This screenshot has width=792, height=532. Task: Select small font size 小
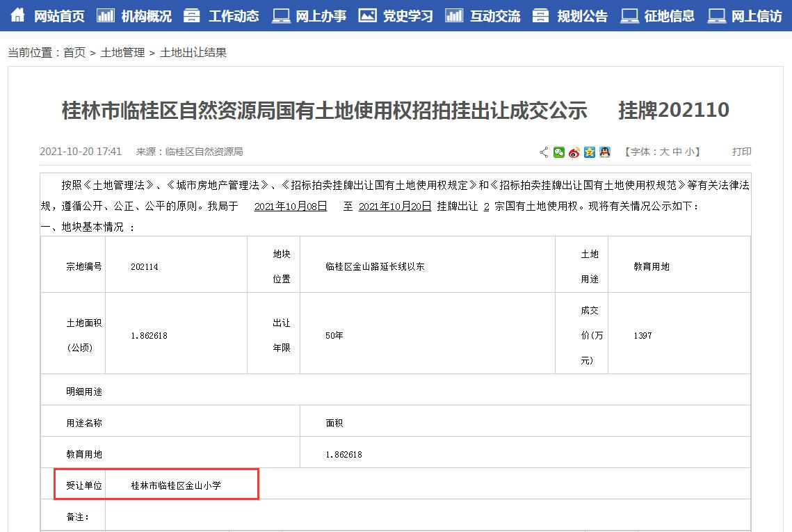pyautogui.click(x=689, y=152)
